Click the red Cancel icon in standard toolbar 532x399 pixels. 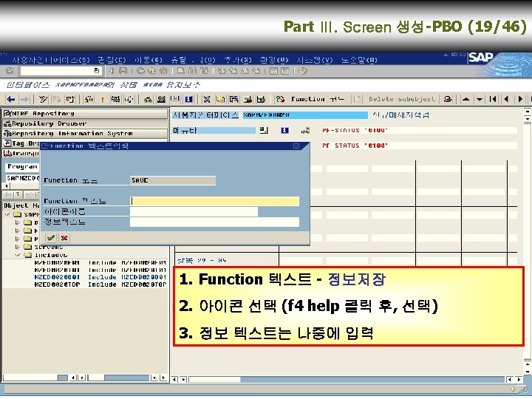coord(163,71)
